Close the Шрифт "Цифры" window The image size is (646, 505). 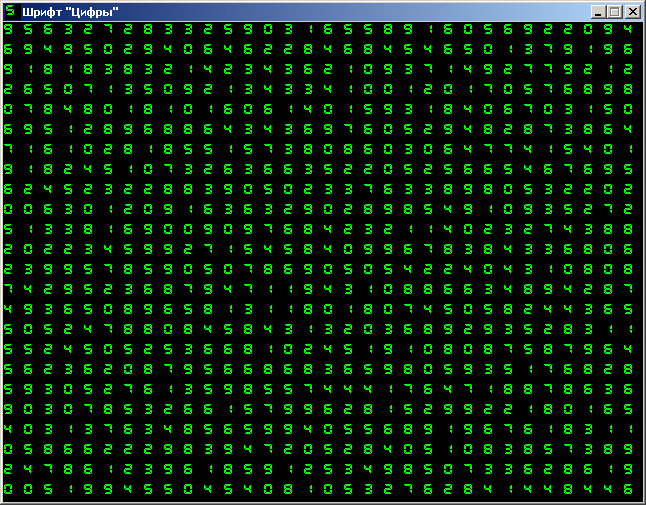pos(632,12)
